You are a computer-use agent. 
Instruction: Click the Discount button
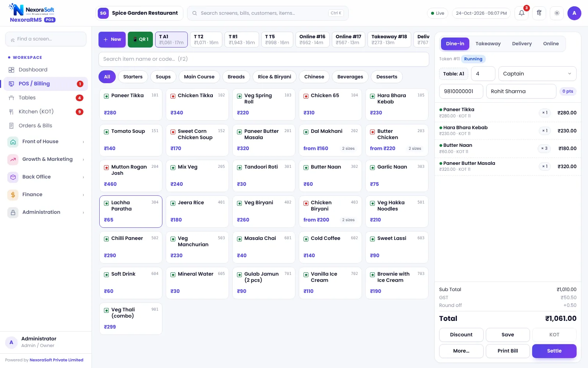[x=461, y=335]
